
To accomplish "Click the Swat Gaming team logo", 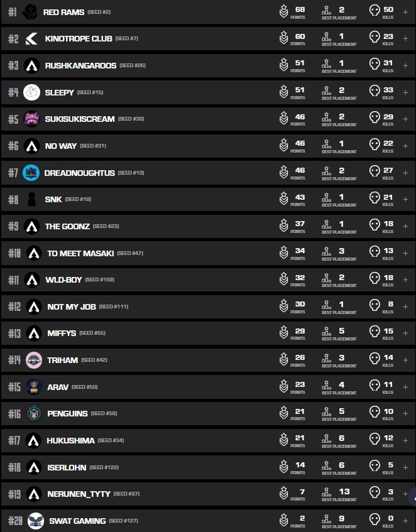I will 35,521.
